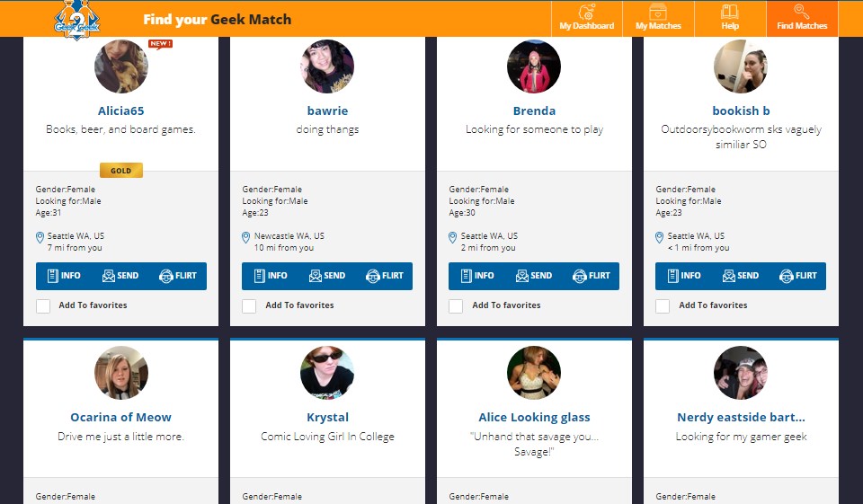Image resolution: width=863 pixels, height=504 pixels.
Task: Open Brenda's profile name link
Action: tap(534, 111)
